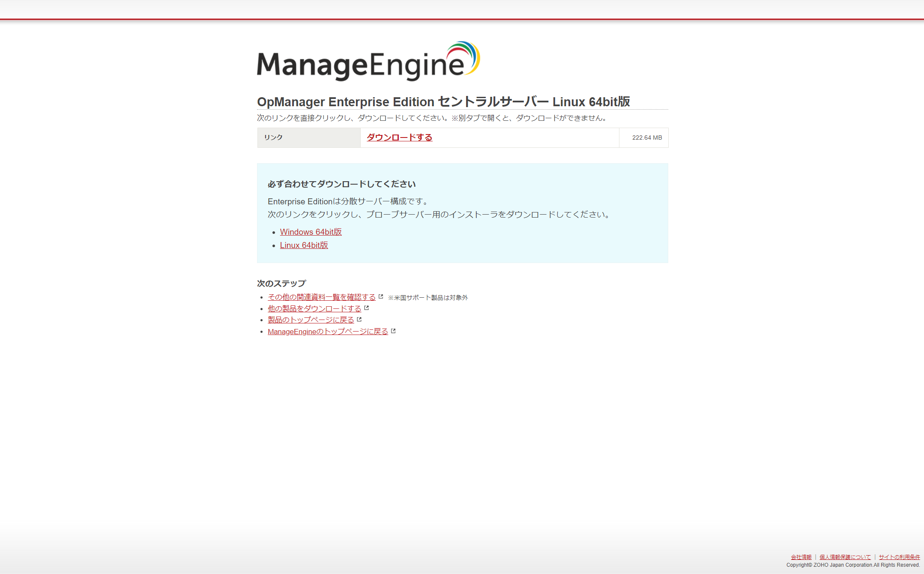The height and width of the screenshot is (574, 924).
Task: Click external link icon beside 製品のトップページに戻る
Action: coord(360,319)
